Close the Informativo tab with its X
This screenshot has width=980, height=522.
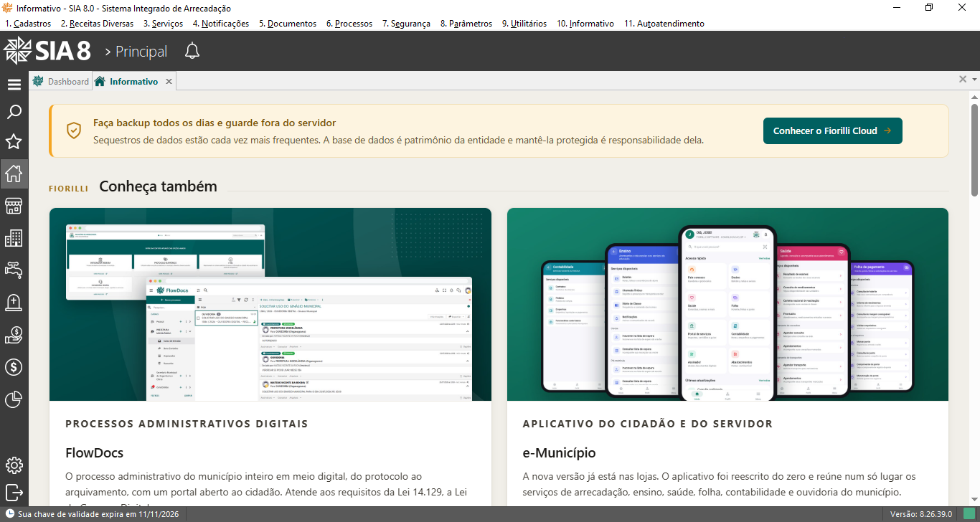point(169,82)
